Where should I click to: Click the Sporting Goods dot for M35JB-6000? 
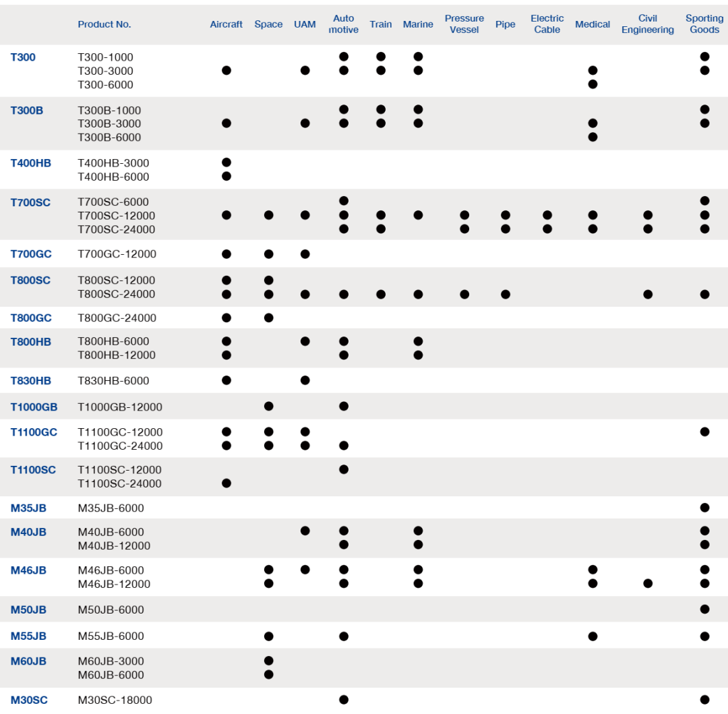pos(704,508)
